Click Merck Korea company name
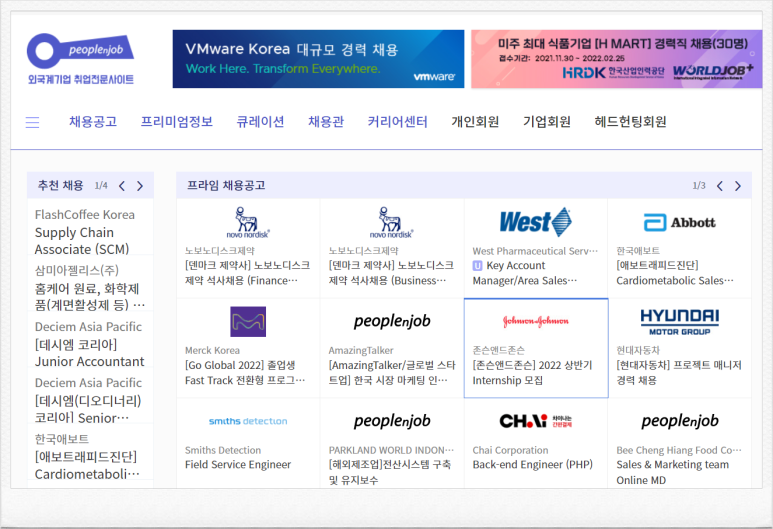This screenshot has width=773, height=529. click(212, 351)
